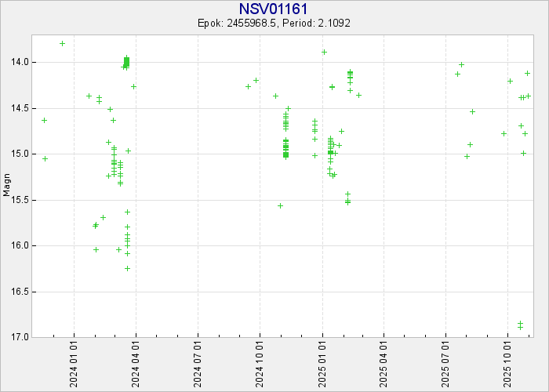
Task: Click the isolated point at 15.6 after 2024 10
Action: (x=280, y=205)
